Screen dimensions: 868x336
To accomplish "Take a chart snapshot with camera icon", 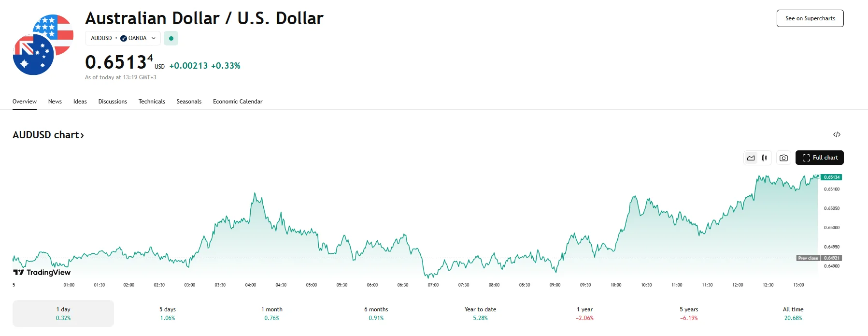I will point(783,158).
